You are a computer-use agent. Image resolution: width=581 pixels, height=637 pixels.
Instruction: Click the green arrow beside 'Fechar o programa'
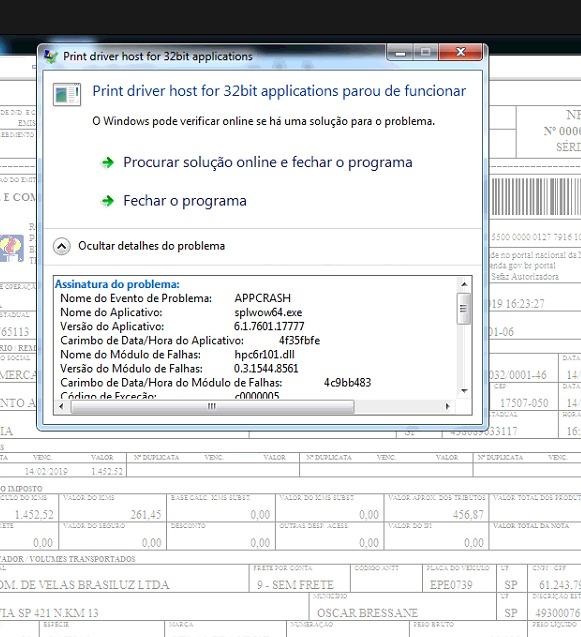(108, 201)
